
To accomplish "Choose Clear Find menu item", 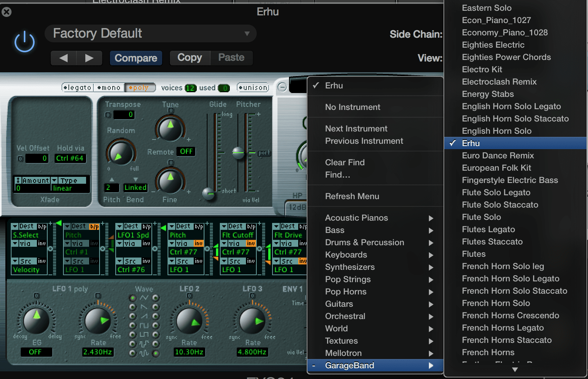I will click(375, 162).
